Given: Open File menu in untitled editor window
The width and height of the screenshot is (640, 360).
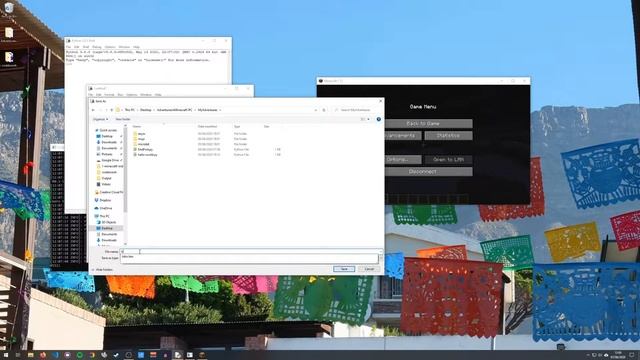Looking at the screenshot, I should tap(91, 95).
